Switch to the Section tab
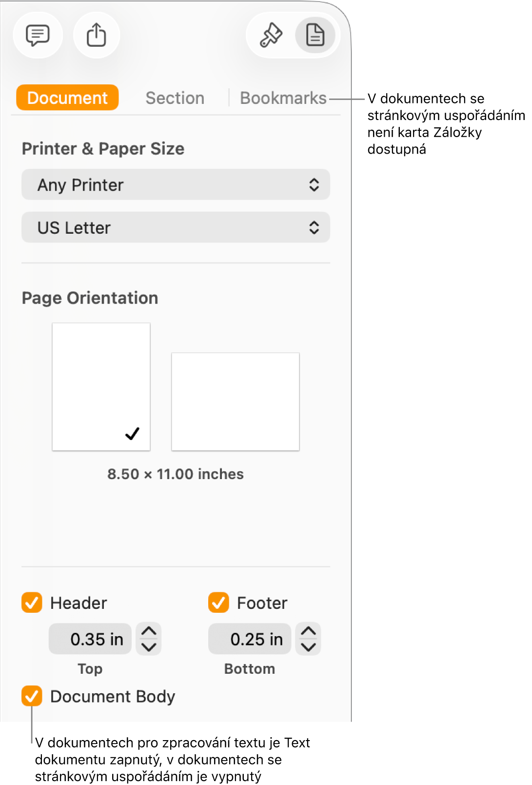This screenshot has width=532, height=785. 175,98
